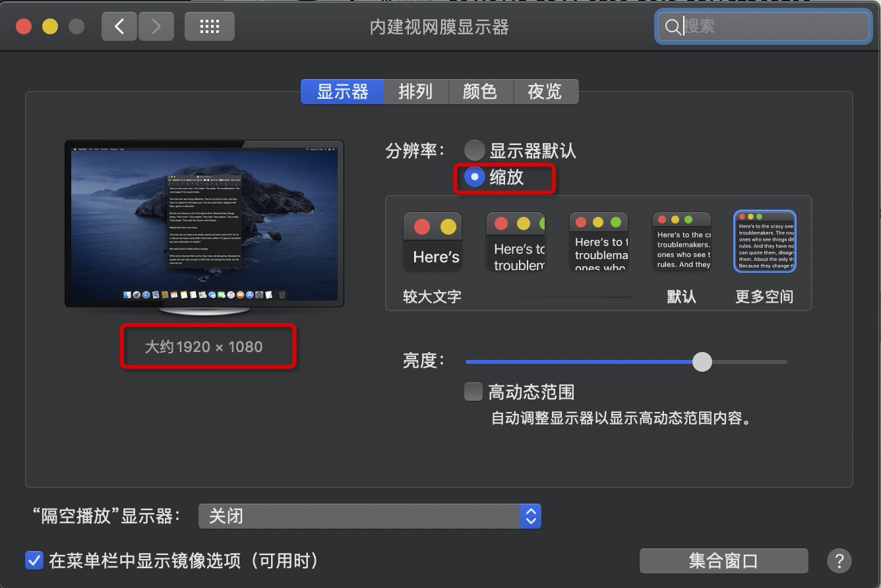Switch to the 夜览 tab

[x=546, y=92]
